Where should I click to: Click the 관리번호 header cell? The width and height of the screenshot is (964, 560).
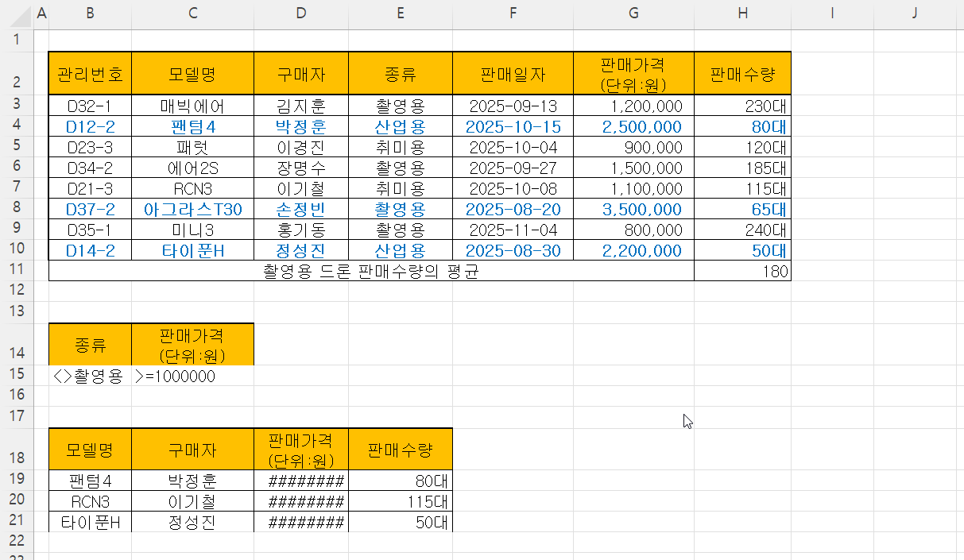[90, 72]
